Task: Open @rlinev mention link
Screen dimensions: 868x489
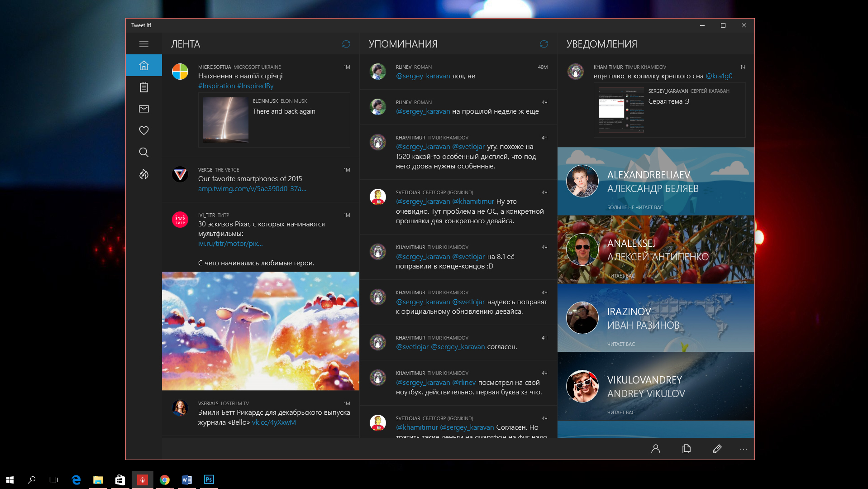Action: pyautogui.click(x=464, y=383)
